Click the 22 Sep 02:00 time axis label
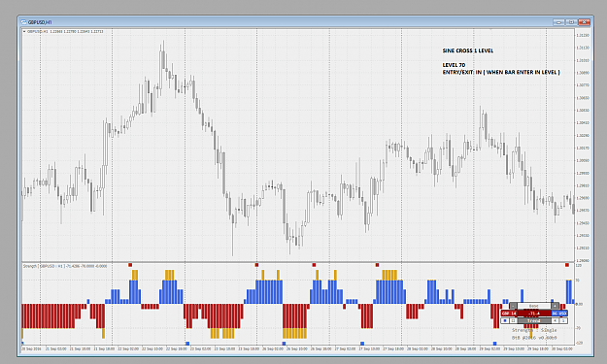The image size is (607, 364). click(x=129, y=348)
